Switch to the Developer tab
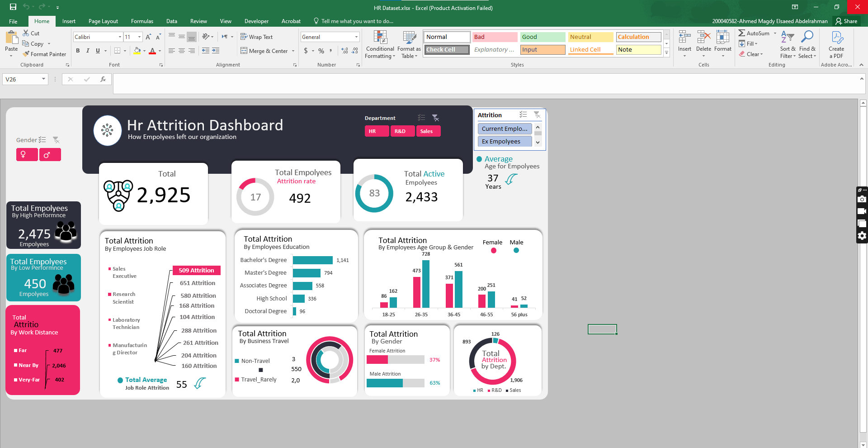Screen dimensions: 868x448 click(x=256, y=21)
